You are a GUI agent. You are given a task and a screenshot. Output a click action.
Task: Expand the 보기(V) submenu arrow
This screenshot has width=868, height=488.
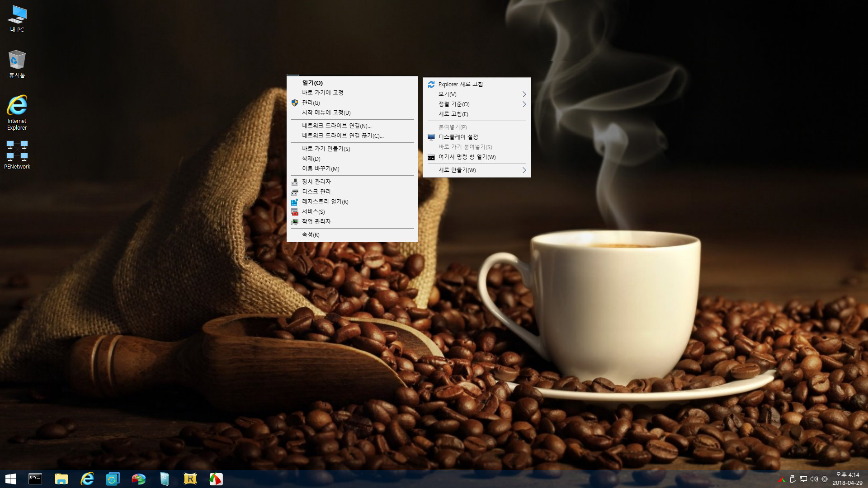(524, 94)
